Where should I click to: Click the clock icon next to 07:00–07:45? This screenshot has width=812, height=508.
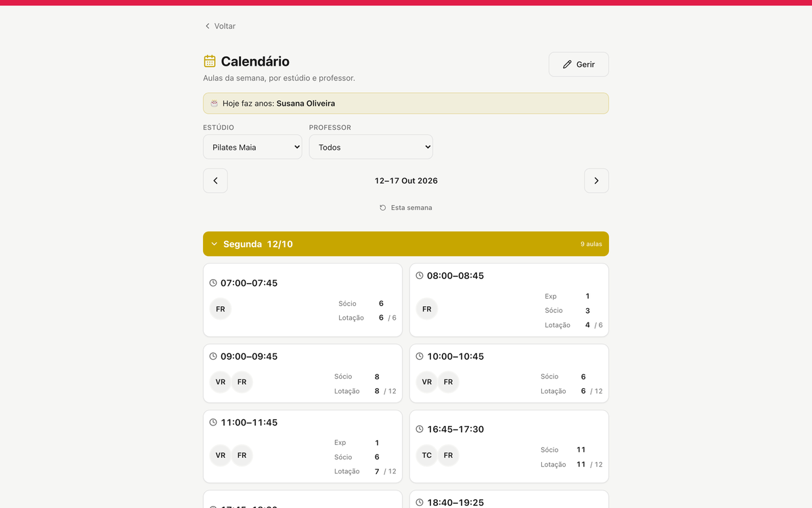[213, 283]
